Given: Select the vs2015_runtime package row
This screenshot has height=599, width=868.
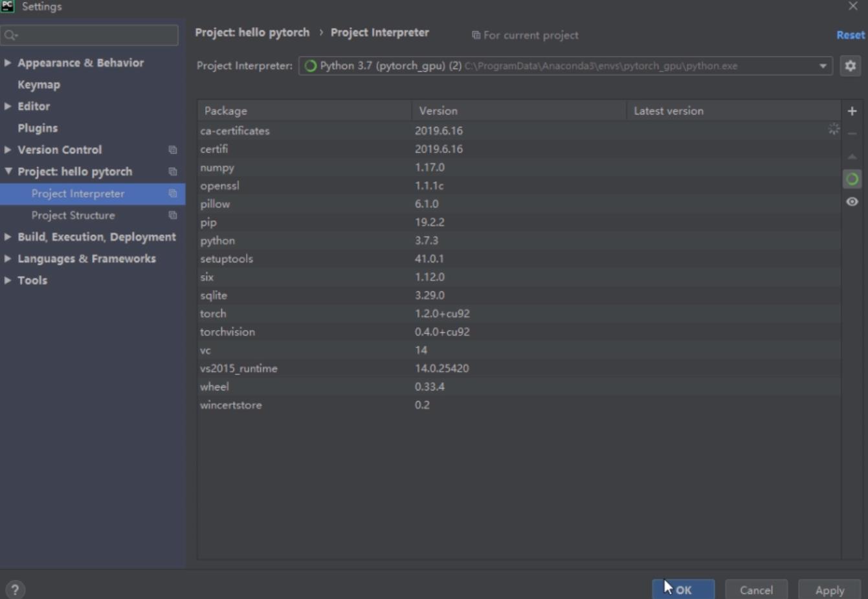Looking at the screenshot, I should (519, 368).
